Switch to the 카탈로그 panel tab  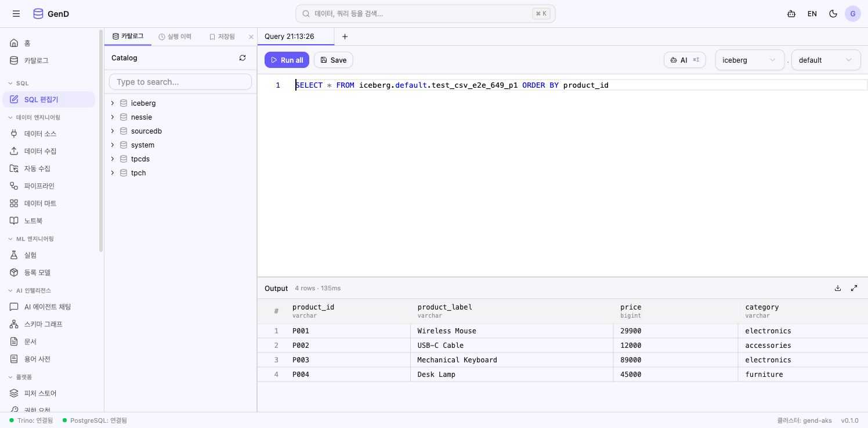click(x=128, y=37)
